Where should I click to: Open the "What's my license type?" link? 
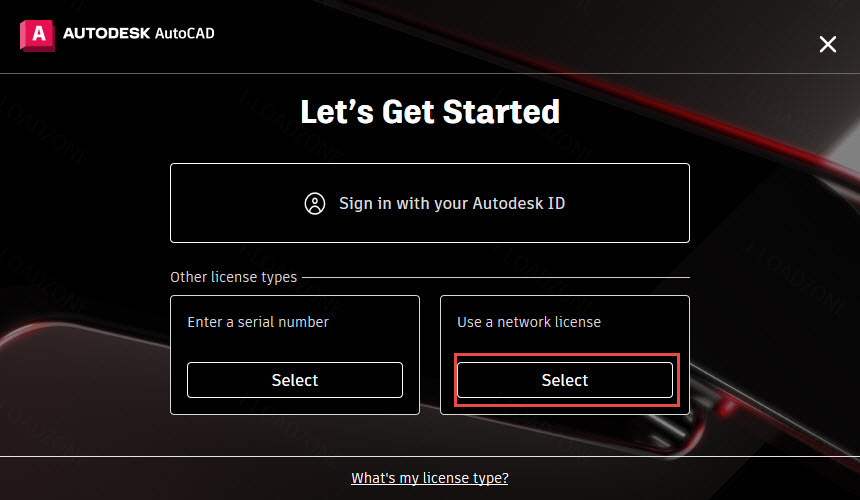point(430,478)
